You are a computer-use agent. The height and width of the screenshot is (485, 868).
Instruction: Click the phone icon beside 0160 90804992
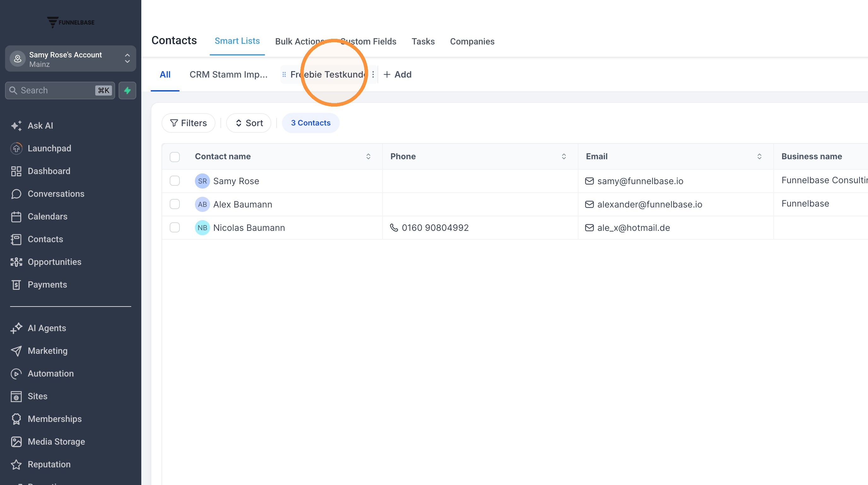(394, 228)
